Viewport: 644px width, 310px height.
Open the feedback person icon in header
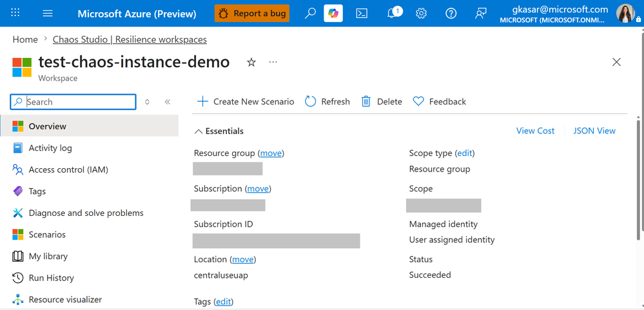(480, 14)
